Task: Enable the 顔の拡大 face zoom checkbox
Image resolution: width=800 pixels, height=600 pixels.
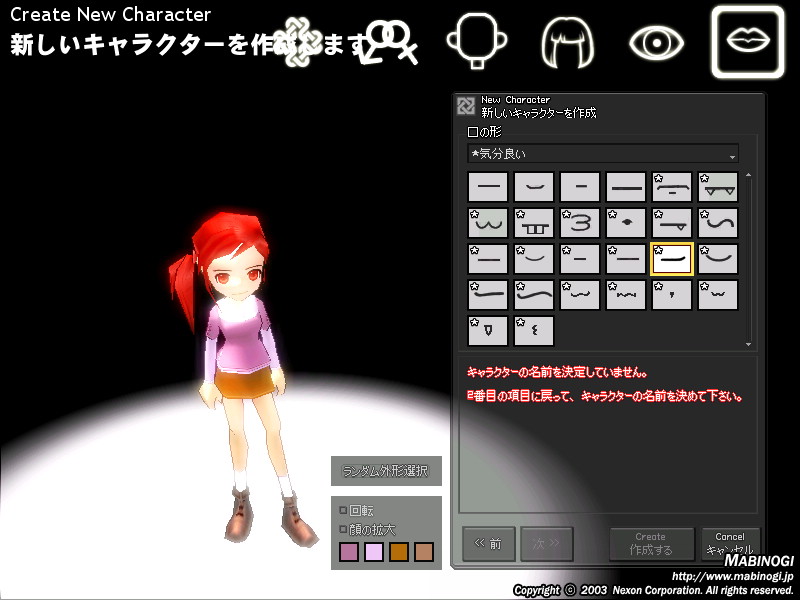Action: tap(343, 530)
